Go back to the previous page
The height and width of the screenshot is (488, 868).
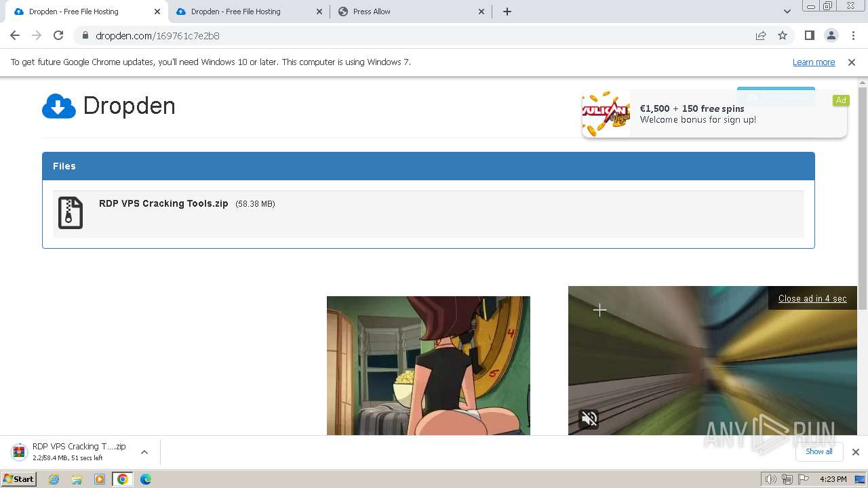(x=15, y=35)
